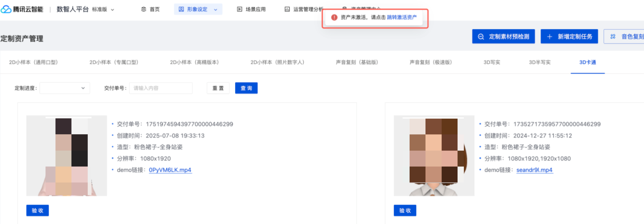The height and width of the screenshot is (224, 644).
Task: Go to 首页 in the top navigation
Action: (155, 10)
